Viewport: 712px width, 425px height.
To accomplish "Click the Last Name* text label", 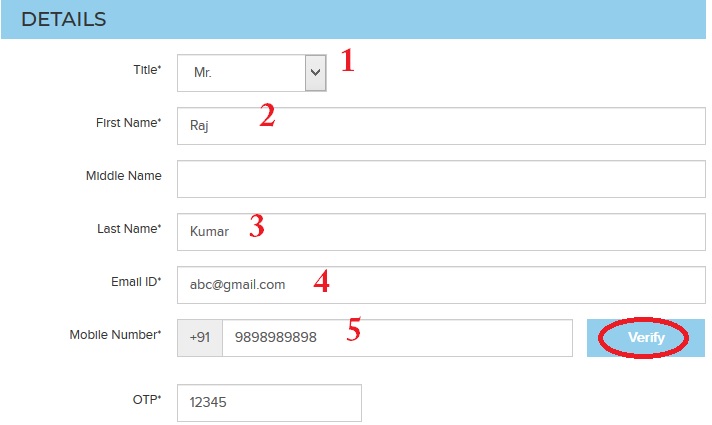I will (127, 229).
